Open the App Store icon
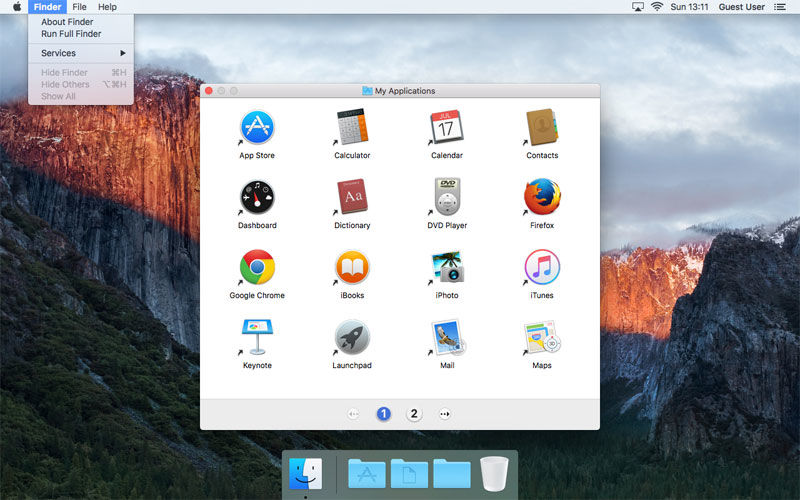 257,127
